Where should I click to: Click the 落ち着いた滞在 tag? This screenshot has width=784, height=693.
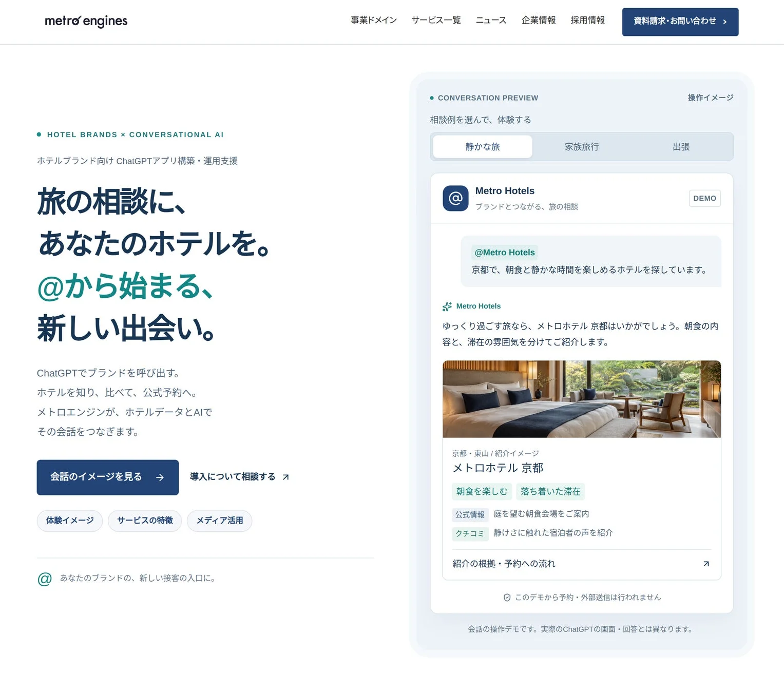(x=550, y=492)
